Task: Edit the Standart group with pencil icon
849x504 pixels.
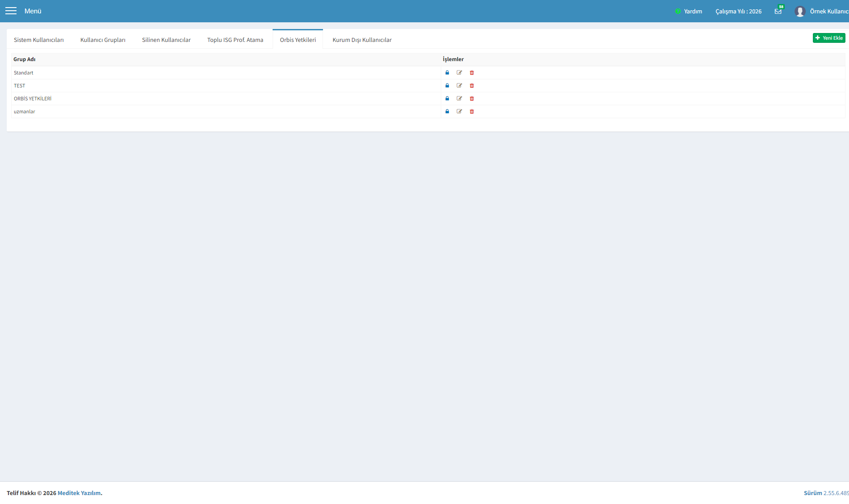Action: (460, 73)
